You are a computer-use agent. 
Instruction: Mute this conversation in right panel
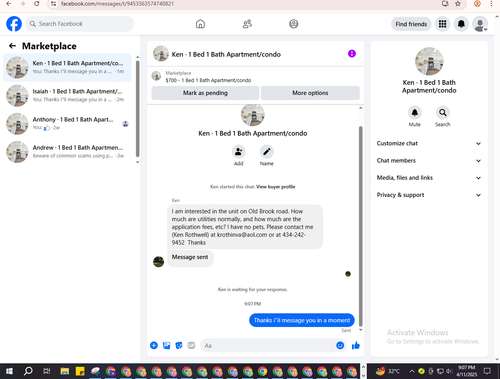(415, 113)
